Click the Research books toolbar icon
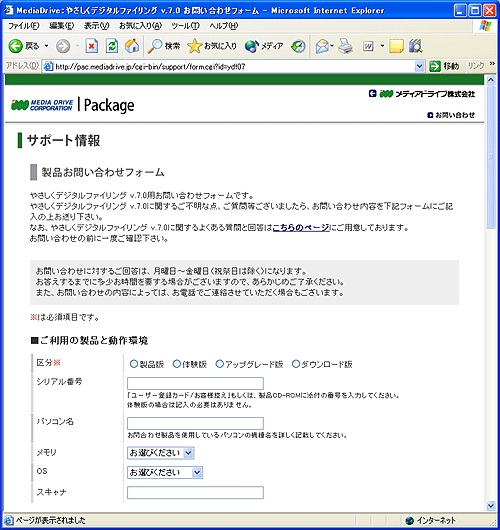Image resolution: width=500 pixels, height=530 pixels. pos(416,46)
